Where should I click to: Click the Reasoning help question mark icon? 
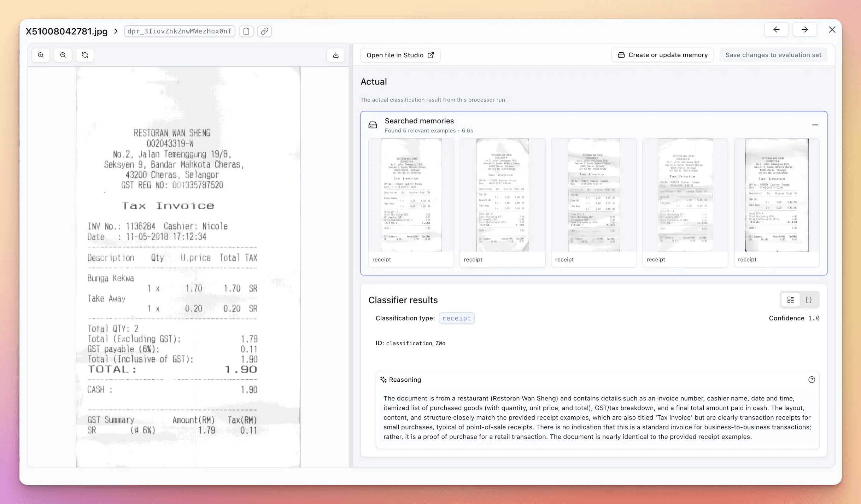(812, 380)
